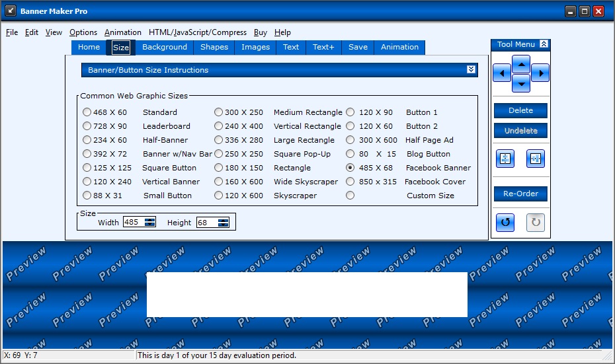
Task: Pick the 250 X 250 Square Pop-Up size
Action: [x=218, y=153]
